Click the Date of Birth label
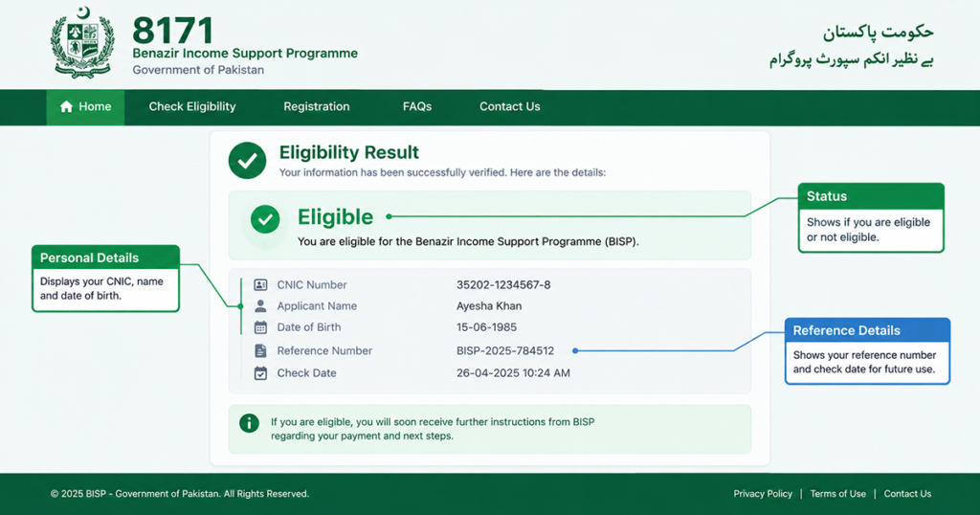This screenshot has height=515, width=980. pos(309,327)
